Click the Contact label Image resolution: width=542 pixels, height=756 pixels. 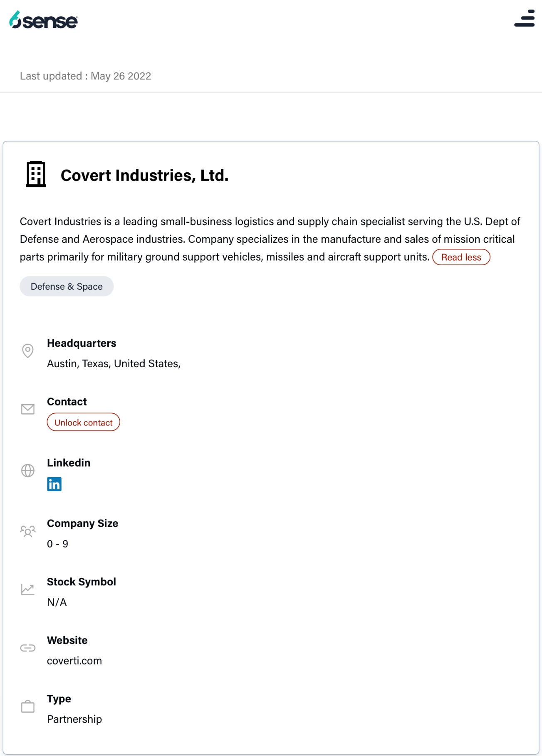coord(67,401)
